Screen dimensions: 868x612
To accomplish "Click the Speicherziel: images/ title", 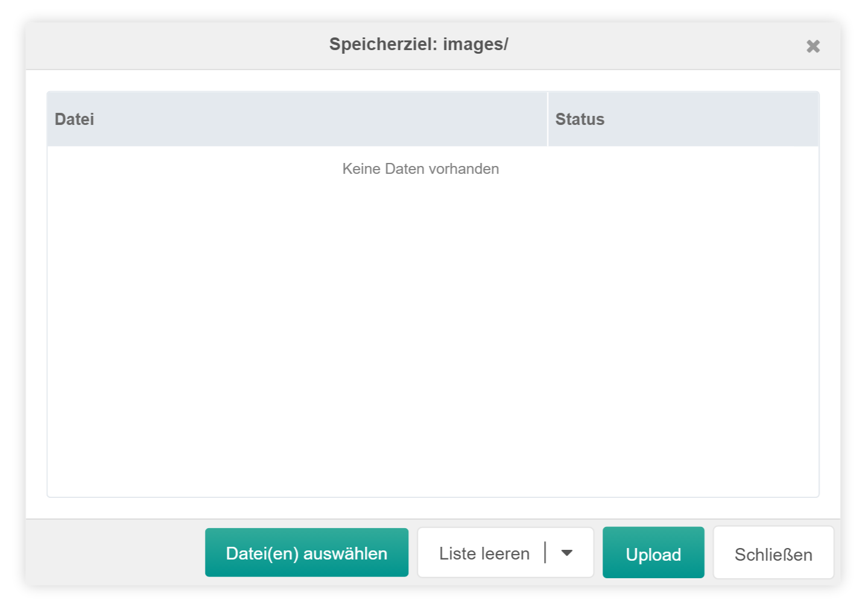I will (x=419, y=44).
